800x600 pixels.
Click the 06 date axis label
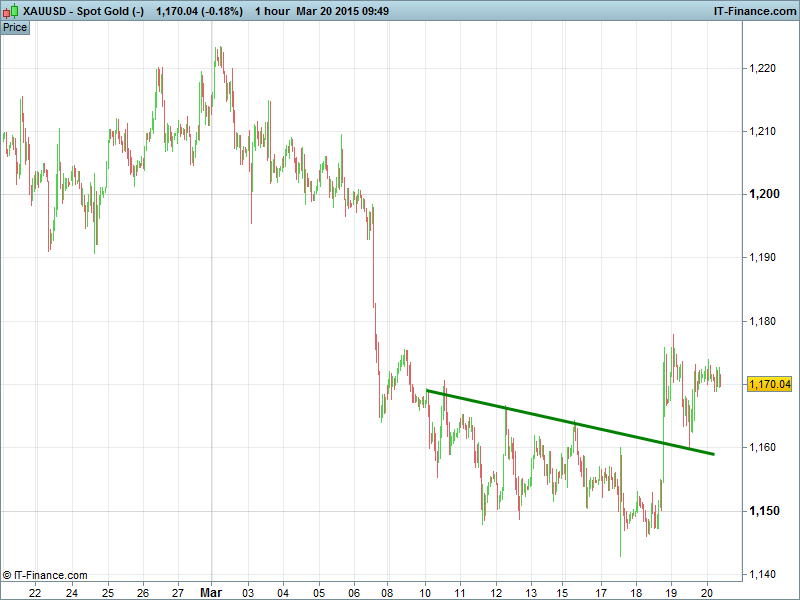pos(354,592)
